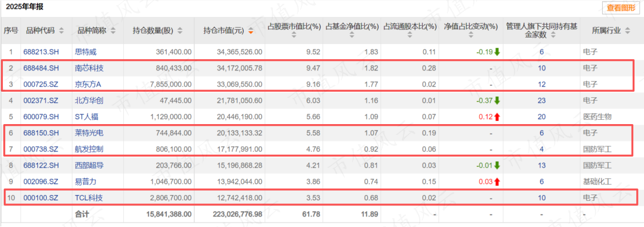Open the ST人福 stock name link
Viewport: 644px width, 227px height.
[x=86, y=116]
